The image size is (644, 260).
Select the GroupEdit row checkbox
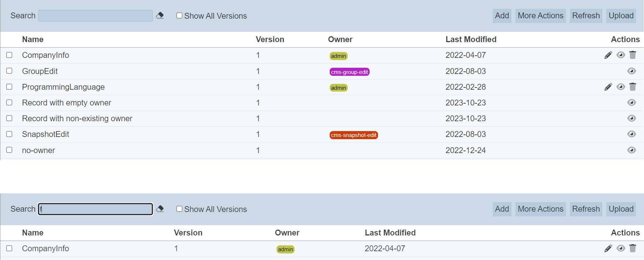tap(9, 71)
